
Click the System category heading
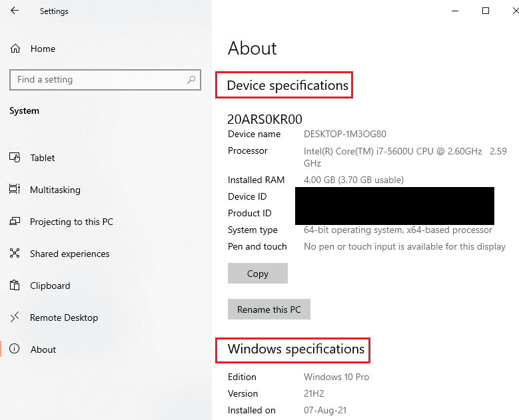[24, 110]
